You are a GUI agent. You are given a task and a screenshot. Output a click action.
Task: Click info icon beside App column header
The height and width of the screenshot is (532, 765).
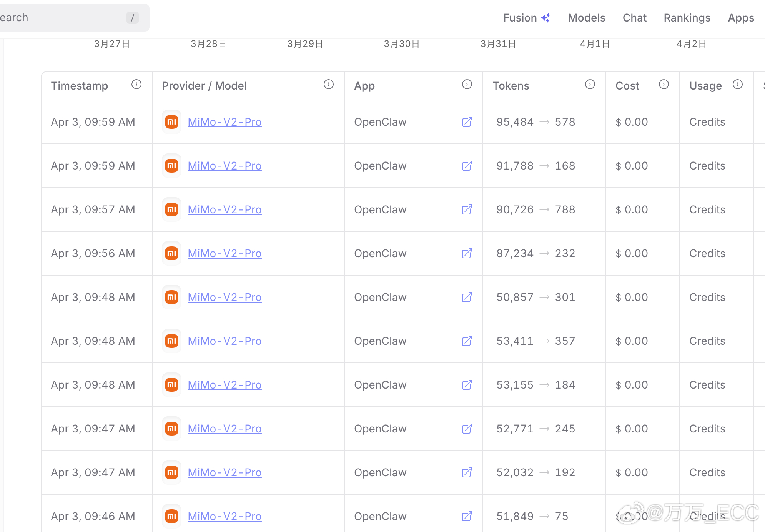[467, 84]
